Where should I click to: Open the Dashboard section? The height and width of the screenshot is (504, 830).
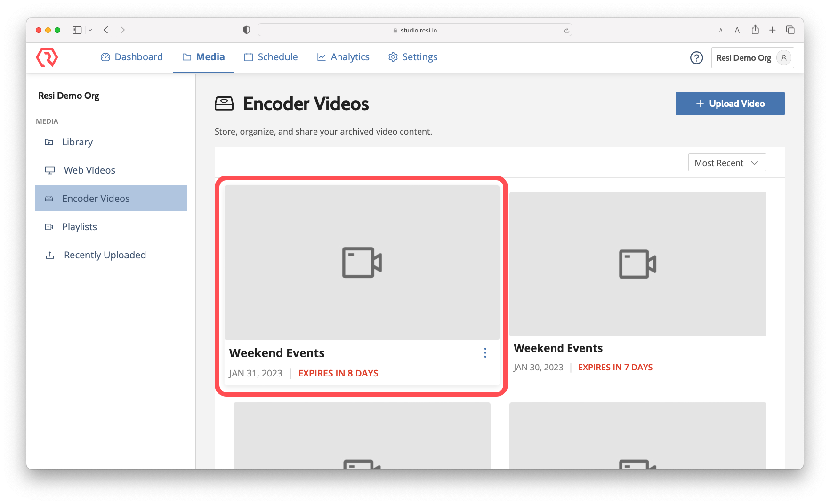pyautogui.click(x=131, y=57)
